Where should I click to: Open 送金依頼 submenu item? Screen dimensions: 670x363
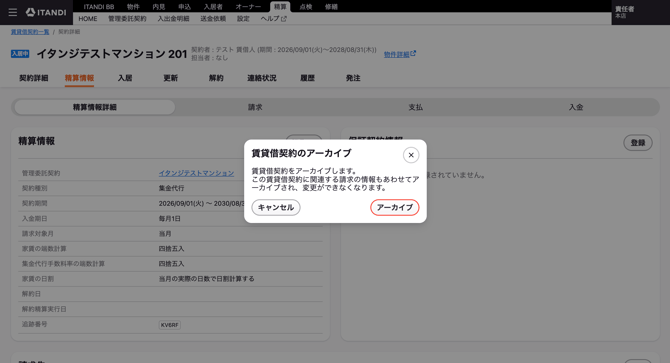213,19
